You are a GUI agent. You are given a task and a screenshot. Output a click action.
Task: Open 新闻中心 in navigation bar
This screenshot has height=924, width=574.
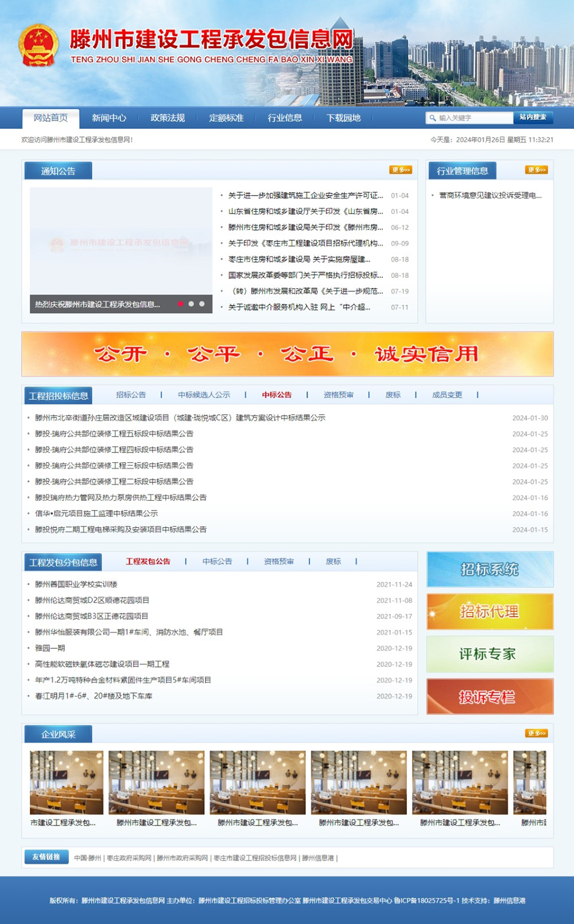109,118
